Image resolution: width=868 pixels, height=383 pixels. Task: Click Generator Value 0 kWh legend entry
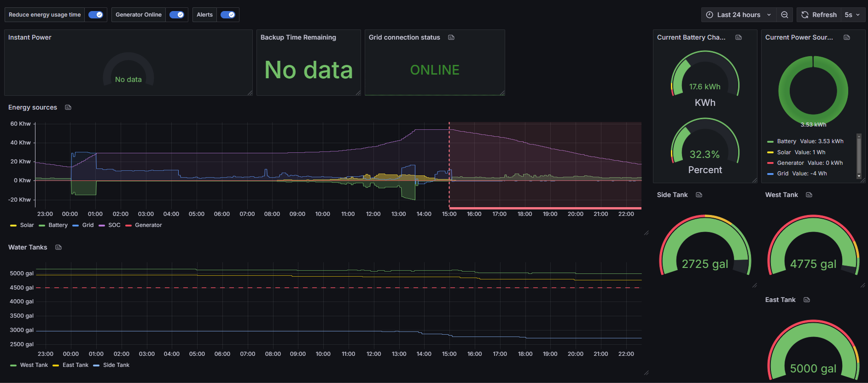click(805, 163)
